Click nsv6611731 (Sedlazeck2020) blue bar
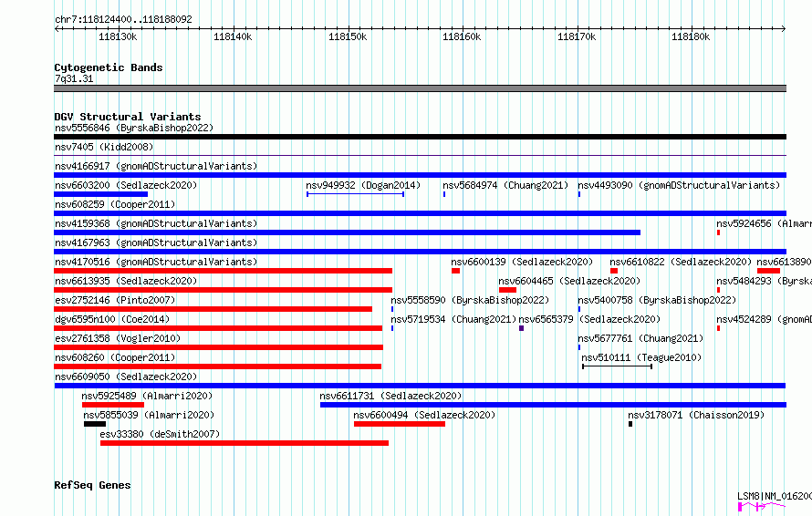812x516 pixels. tap(553, 405)
